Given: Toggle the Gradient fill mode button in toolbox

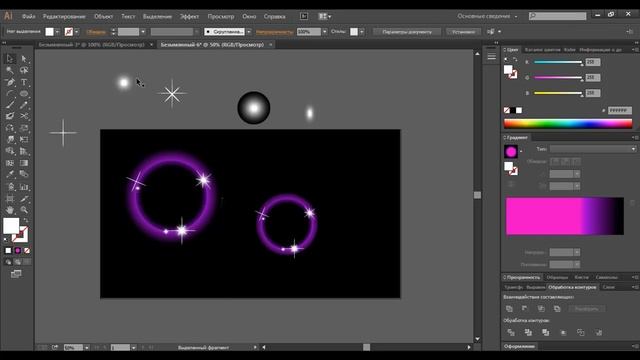Looking at the screenshot, I should click(18, 251).
